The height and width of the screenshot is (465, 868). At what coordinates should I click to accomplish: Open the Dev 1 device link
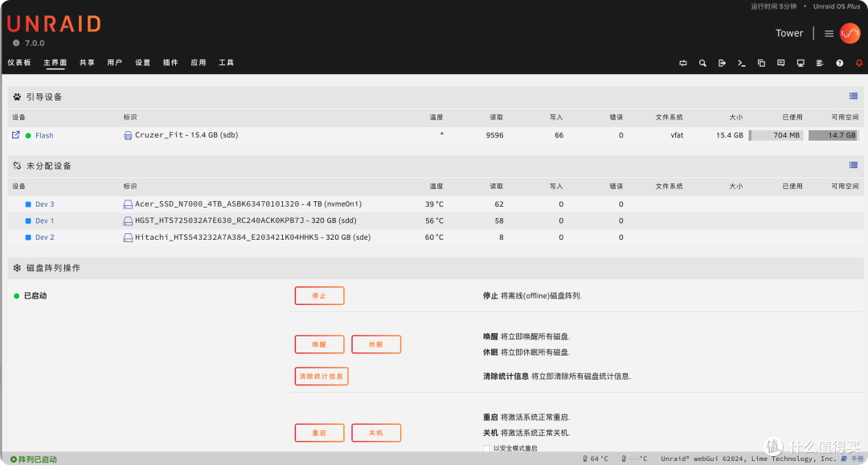(45, 221)
